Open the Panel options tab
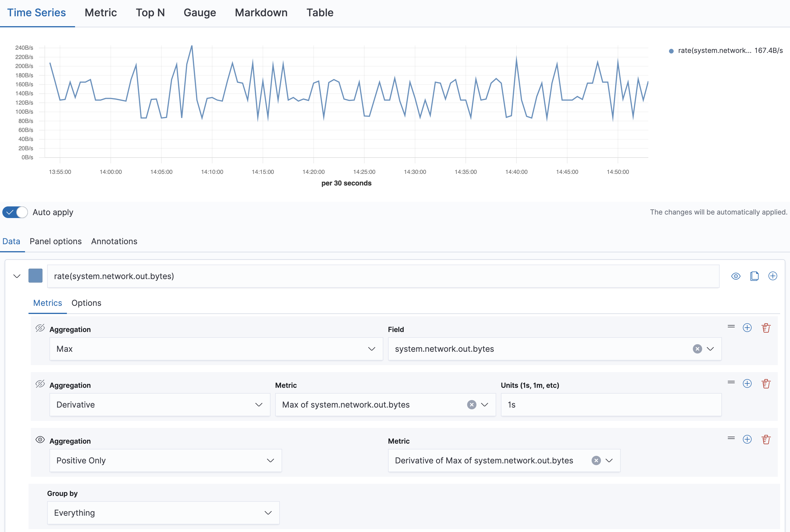 [x=55, y=241]
